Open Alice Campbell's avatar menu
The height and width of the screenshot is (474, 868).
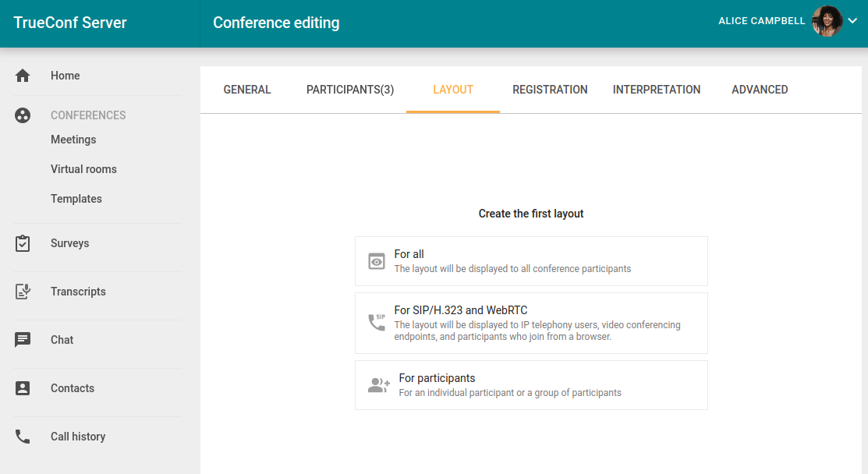click(x=827, y=22)
